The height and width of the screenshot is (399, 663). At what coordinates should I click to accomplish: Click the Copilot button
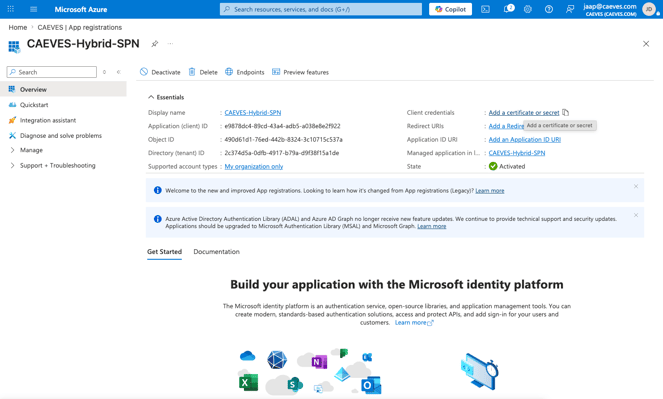click(x=450, y=9)
